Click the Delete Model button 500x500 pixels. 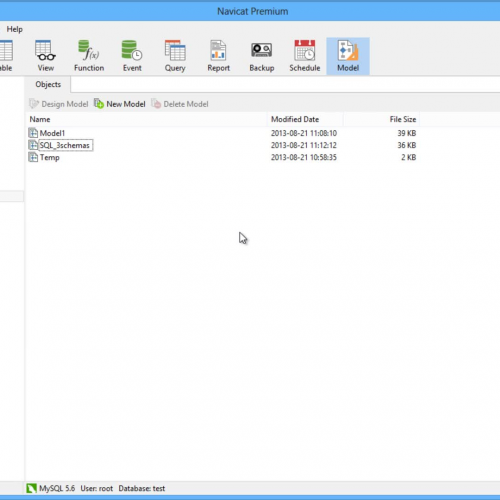180,104
